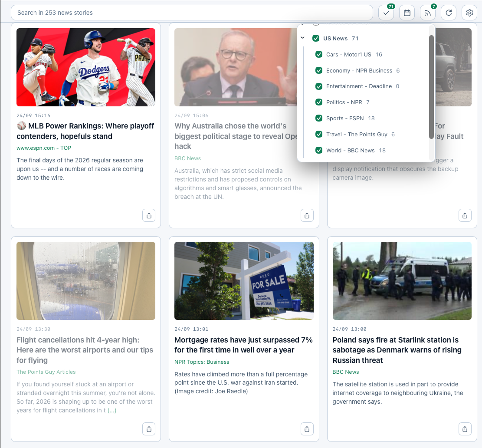482x448 pixels.
Task: Uncheck Politics - NPR feed
Action: (x=319, y=102)
